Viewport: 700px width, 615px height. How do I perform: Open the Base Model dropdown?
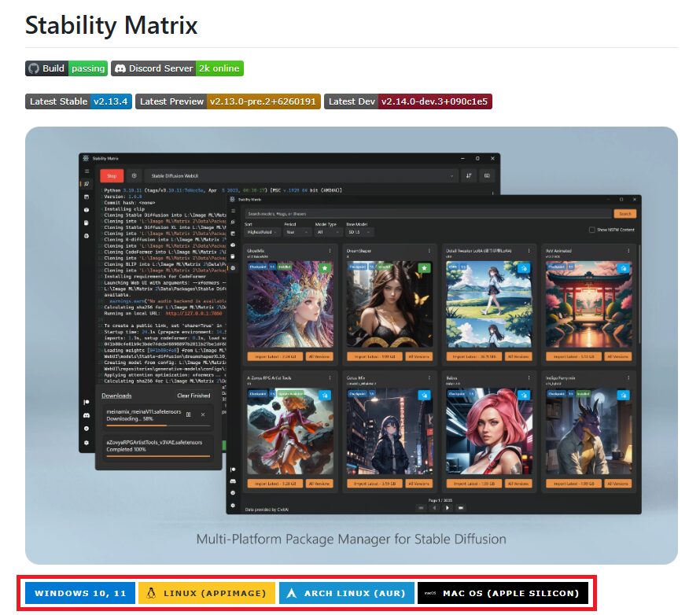pyautogui.click(x=359, y=232)
